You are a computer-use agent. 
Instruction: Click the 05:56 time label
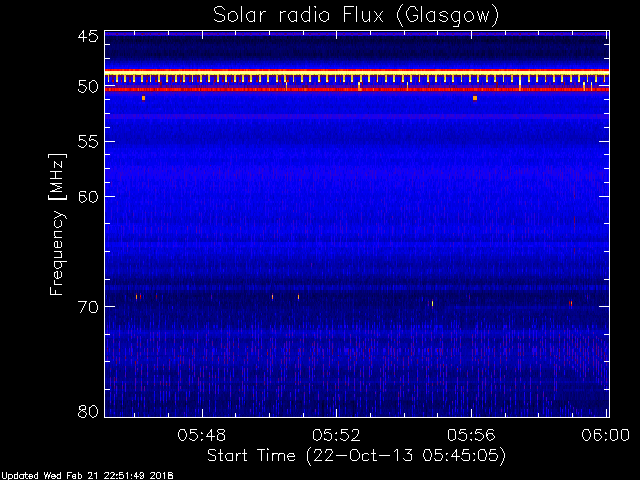click(471, 435)
